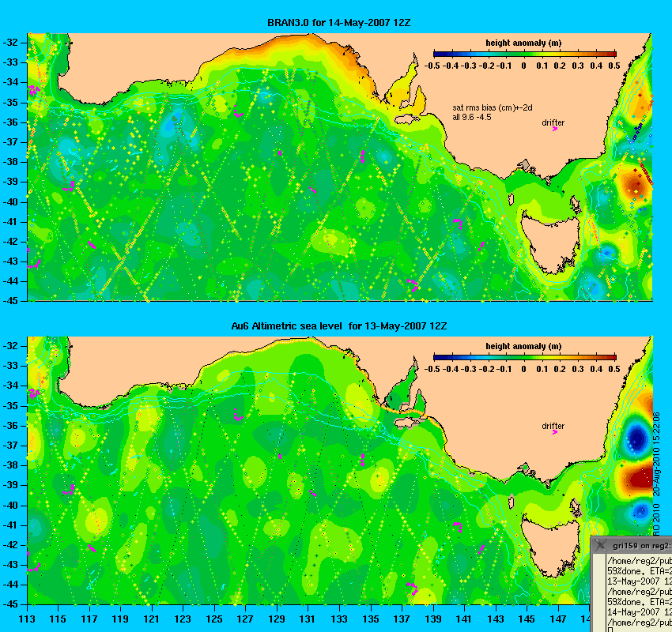Click the 0 tick on the Au6 Altimetric colorbar
Screen dimensions: 672x632
[x=523, y=369]
